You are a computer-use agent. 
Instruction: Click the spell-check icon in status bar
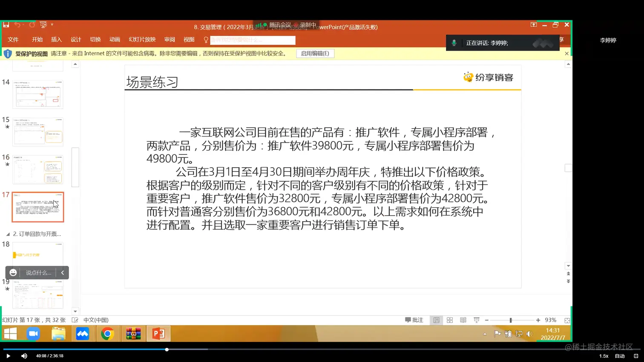75,320
